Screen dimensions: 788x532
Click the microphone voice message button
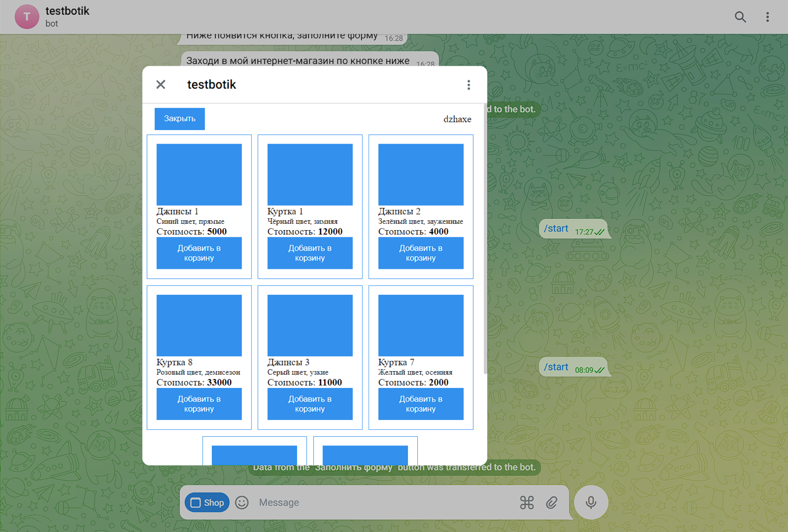[591, 502]
